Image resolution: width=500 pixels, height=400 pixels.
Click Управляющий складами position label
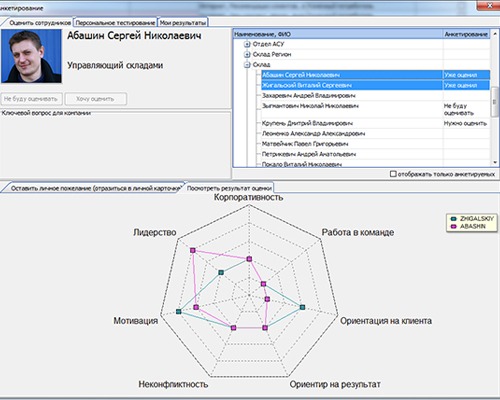click(115, 65)
